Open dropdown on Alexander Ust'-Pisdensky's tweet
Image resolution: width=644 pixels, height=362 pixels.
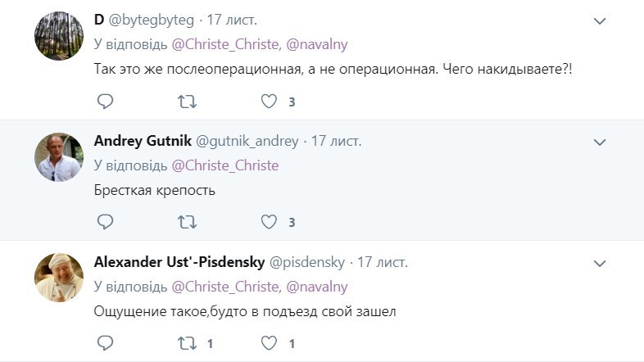[600, 263]
